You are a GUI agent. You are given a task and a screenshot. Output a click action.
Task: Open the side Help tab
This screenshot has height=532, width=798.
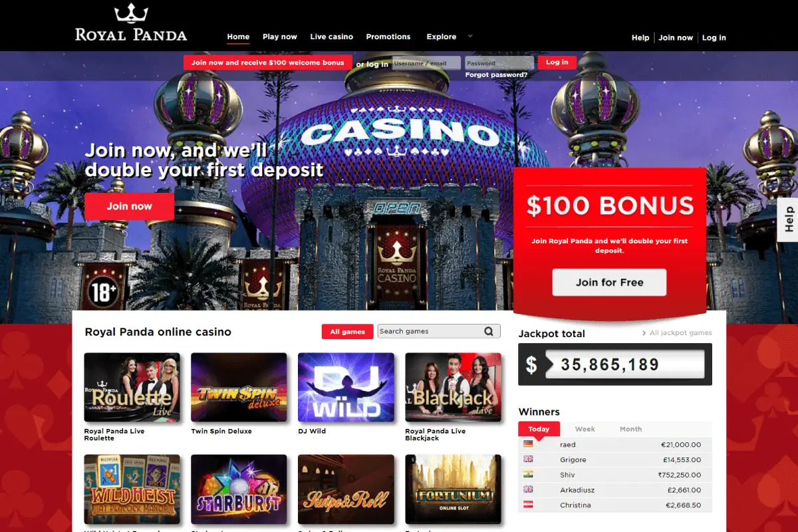[x=788, y=219]
